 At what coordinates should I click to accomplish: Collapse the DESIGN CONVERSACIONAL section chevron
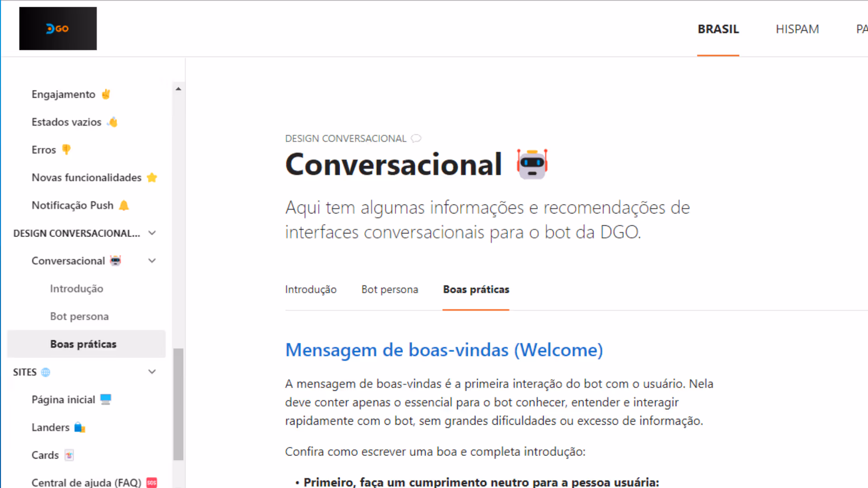click(152, 233)
